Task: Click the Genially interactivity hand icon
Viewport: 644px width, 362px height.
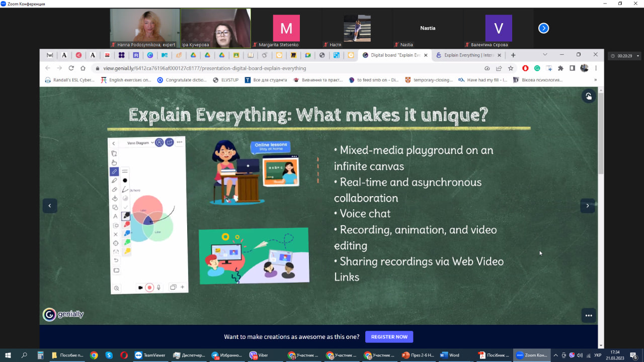Action: (x=588, y=96)
